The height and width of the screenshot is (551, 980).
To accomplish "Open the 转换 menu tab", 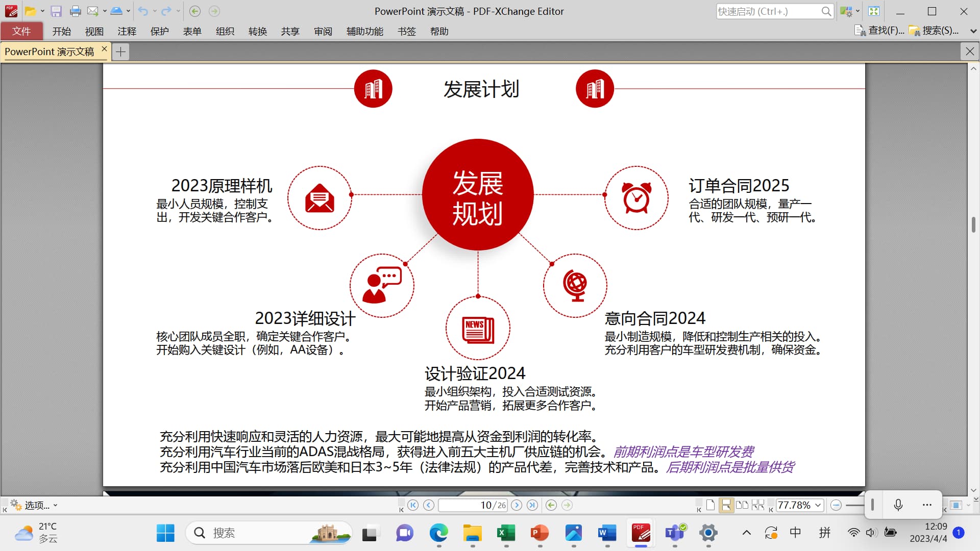I will point(257,32).
